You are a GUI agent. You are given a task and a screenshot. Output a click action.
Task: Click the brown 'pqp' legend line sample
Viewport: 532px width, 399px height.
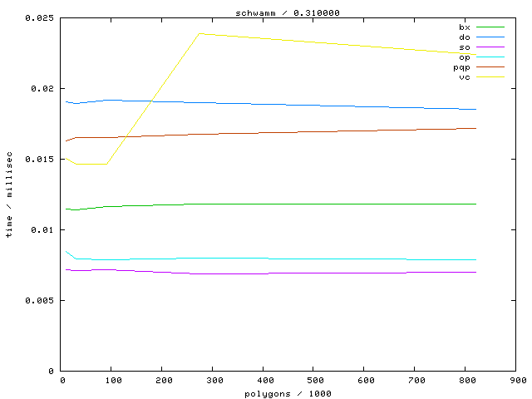point(490,67)
